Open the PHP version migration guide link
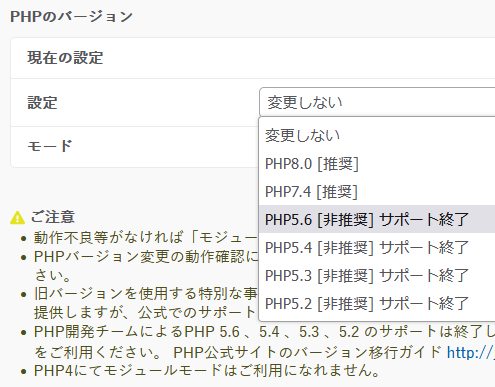 click(471, 352)
